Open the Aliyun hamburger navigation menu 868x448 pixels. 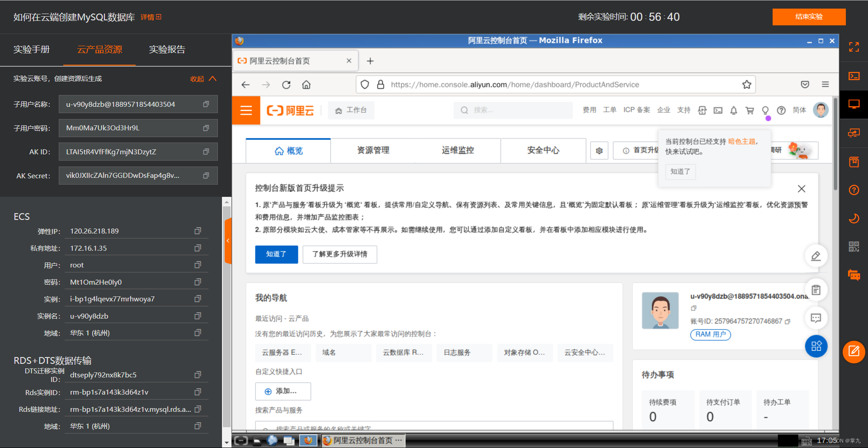[246, 110]
